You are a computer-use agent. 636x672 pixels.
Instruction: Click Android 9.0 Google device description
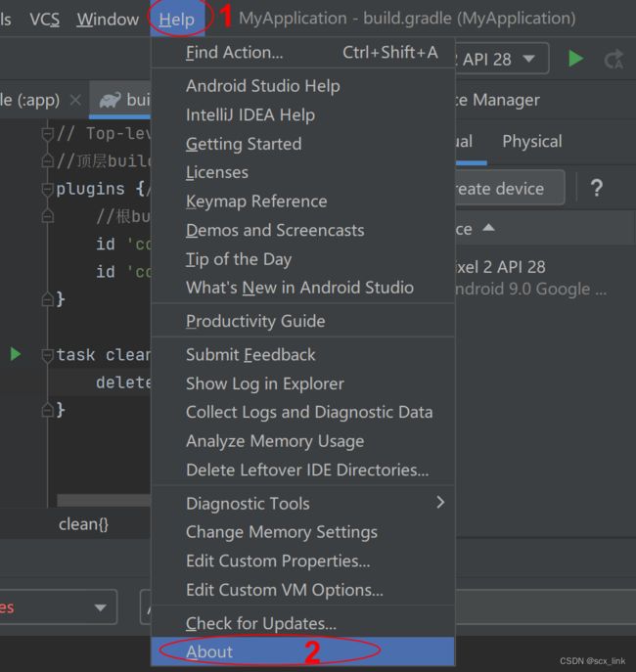[530, 289]
